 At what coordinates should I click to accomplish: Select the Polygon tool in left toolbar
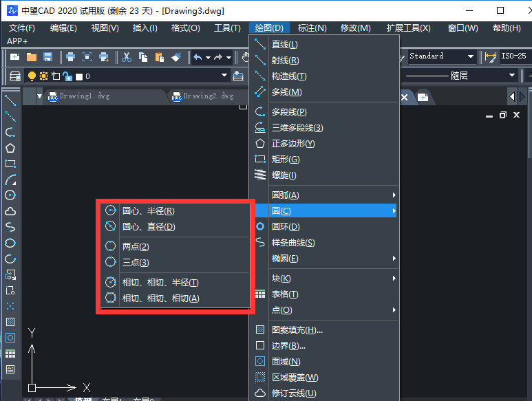click(10, 148)
